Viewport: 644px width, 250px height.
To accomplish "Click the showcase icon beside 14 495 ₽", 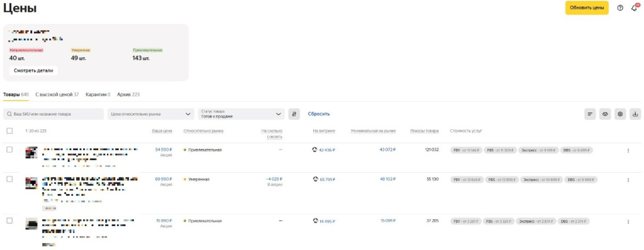I will coord(315,221).
